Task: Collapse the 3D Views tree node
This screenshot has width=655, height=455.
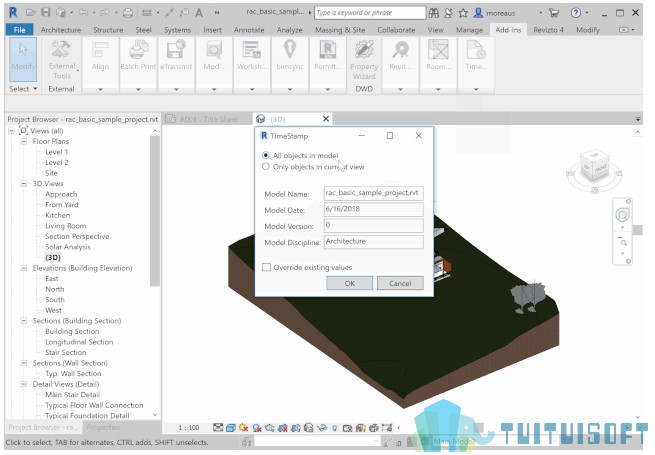Action: [24, 183]
